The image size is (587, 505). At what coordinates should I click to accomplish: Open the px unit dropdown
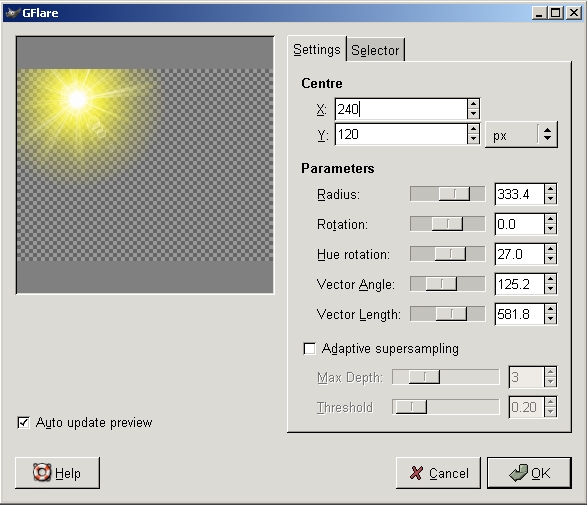(x=521, y=135)
